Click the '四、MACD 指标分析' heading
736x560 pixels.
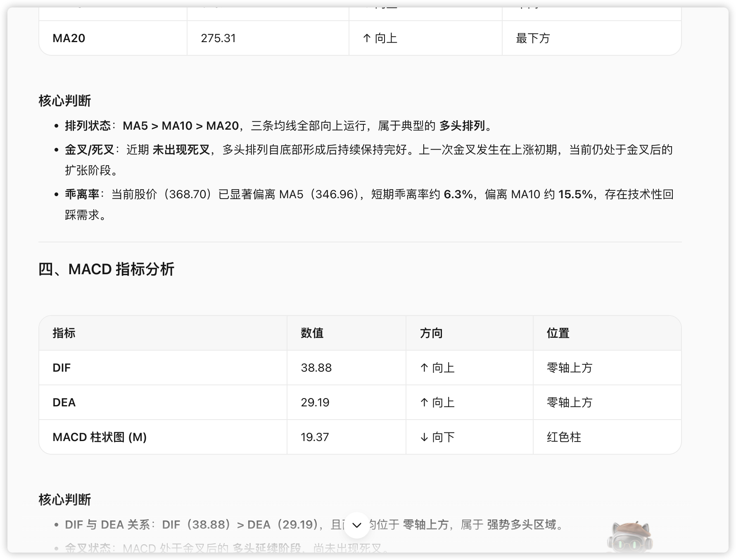106,269
